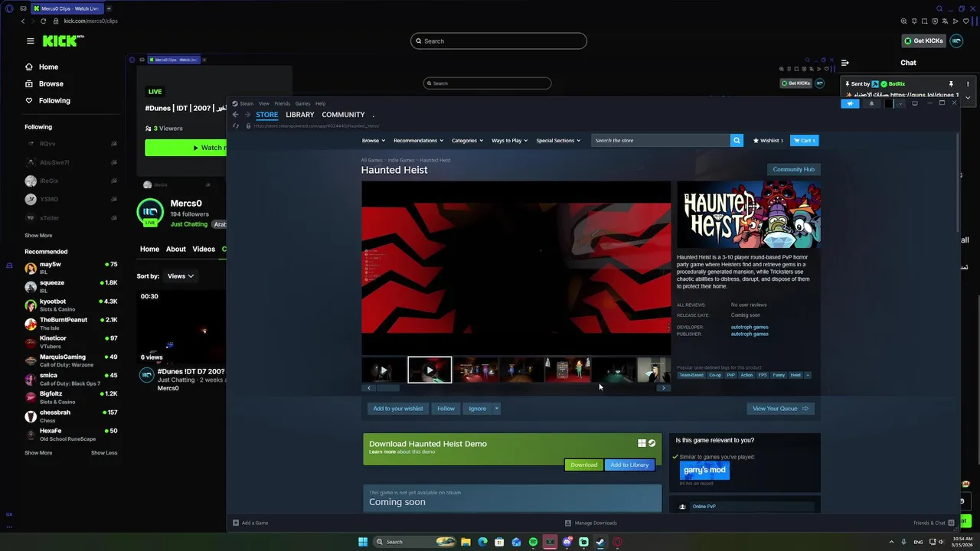Expand the Ignore options arrow
The width and height of the screenshot is (980, 551).
tap(496, 409)
